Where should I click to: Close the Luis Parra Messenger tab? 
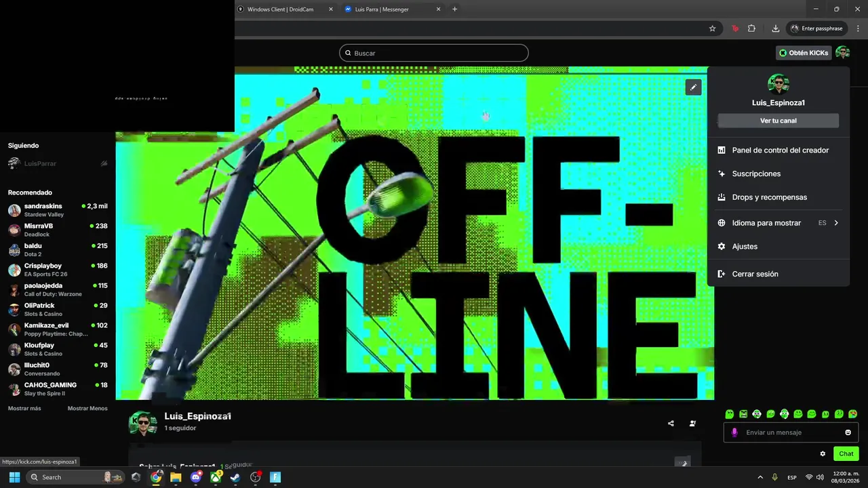(x=438, y=9)
